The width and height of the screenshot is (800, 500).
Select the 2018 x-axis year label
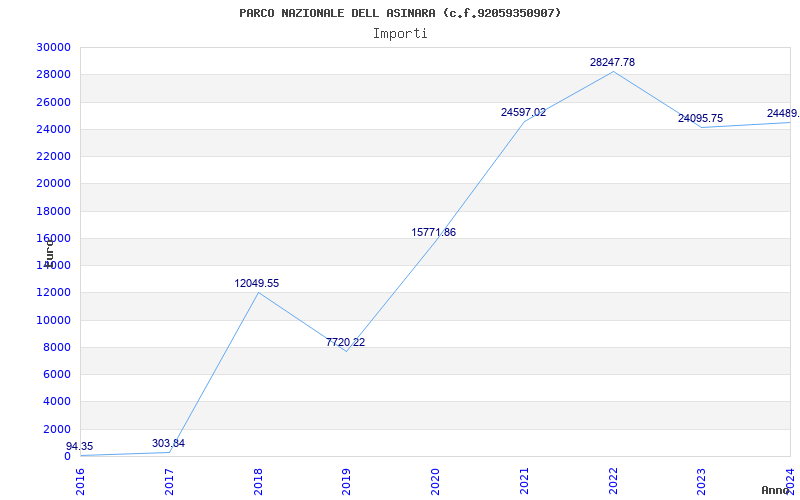click(x=258, y=481)
